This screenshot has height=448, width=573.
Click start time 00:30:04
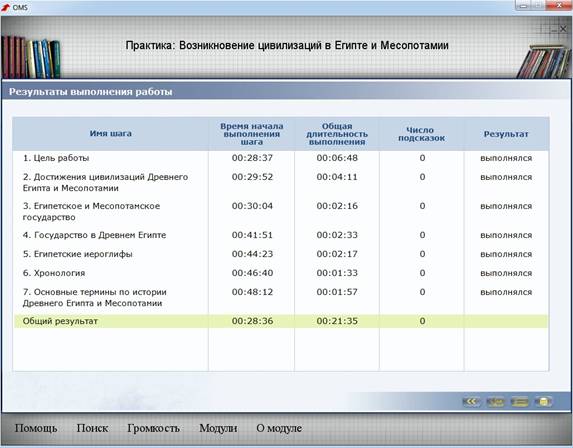(x=252, y=206)
